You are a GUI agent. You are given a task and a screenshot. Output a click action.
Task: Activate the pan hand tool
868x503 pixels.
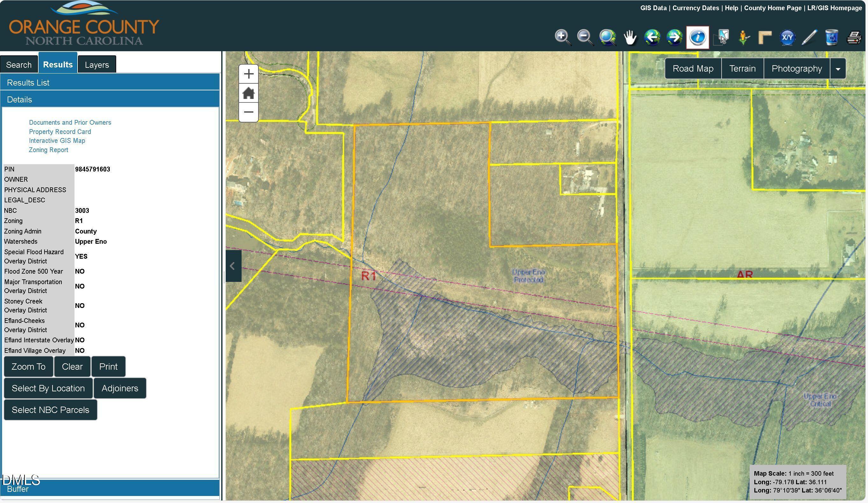pos(630,37)
